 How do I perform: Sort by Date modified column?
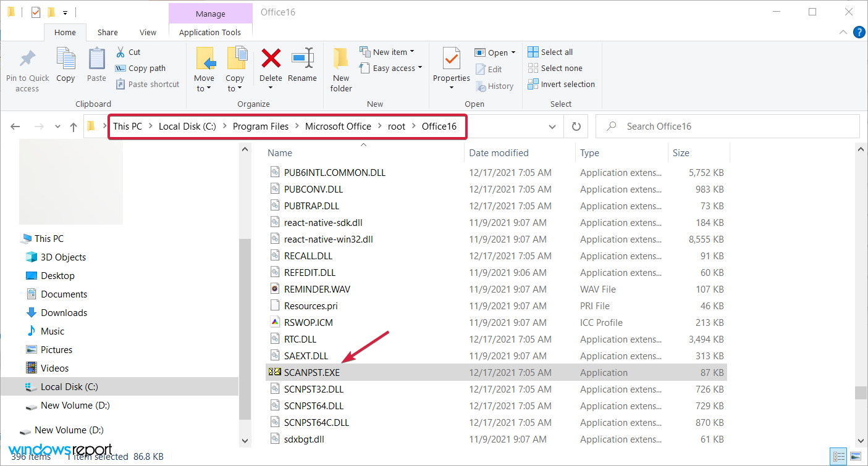pyautogui.click(x=499, y=152)
